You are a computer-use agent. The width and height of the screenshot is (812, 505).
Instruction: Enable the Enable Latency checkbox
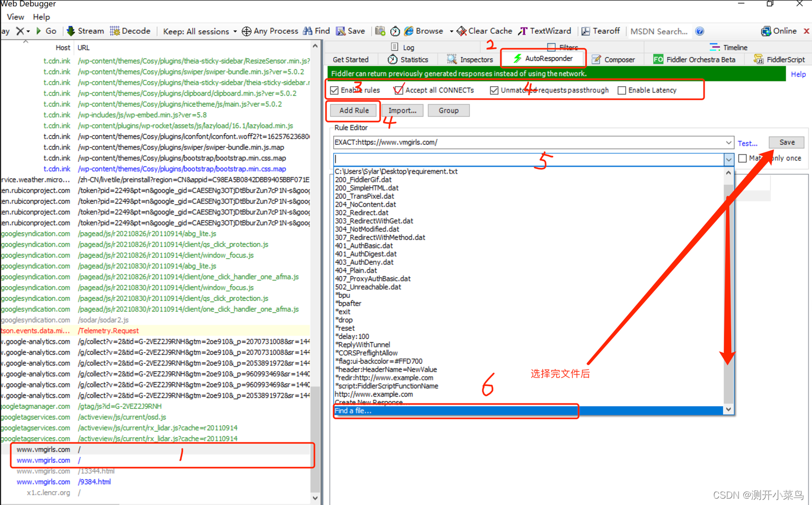pos(622,90)
